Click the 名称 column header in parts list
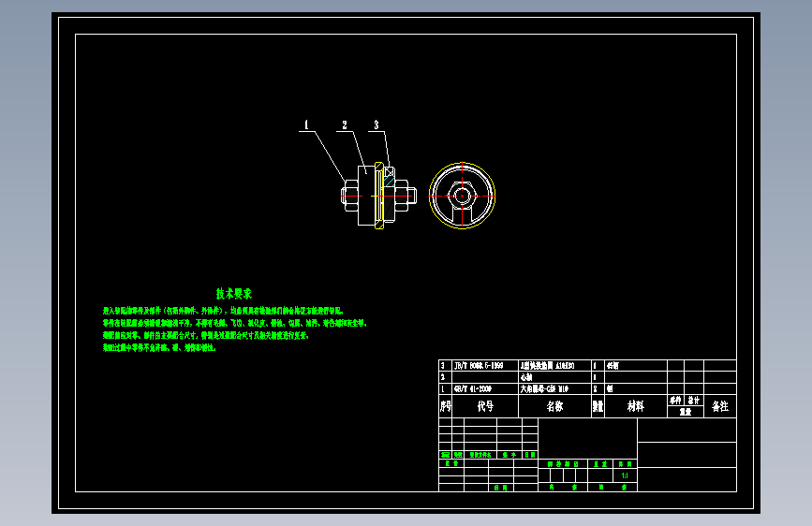Screen dimensions: 812x526 [554, 406]
